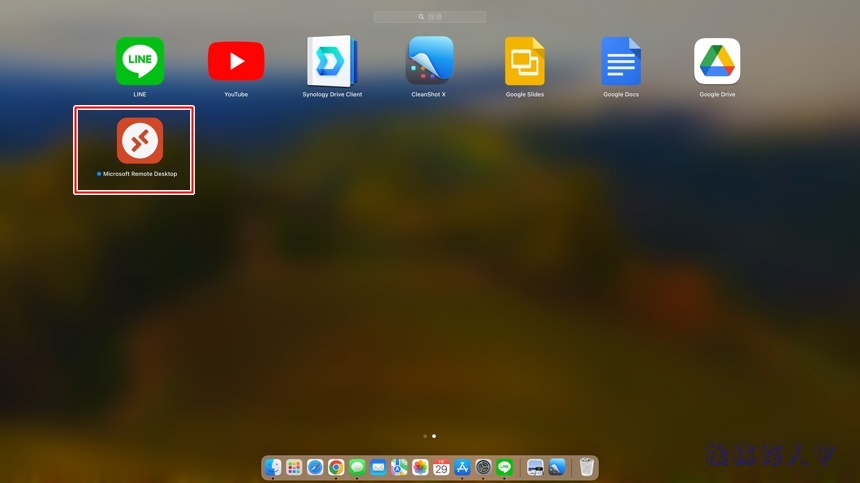
Task: Launch CleanShot X from Launchpad
Action: 429,60
